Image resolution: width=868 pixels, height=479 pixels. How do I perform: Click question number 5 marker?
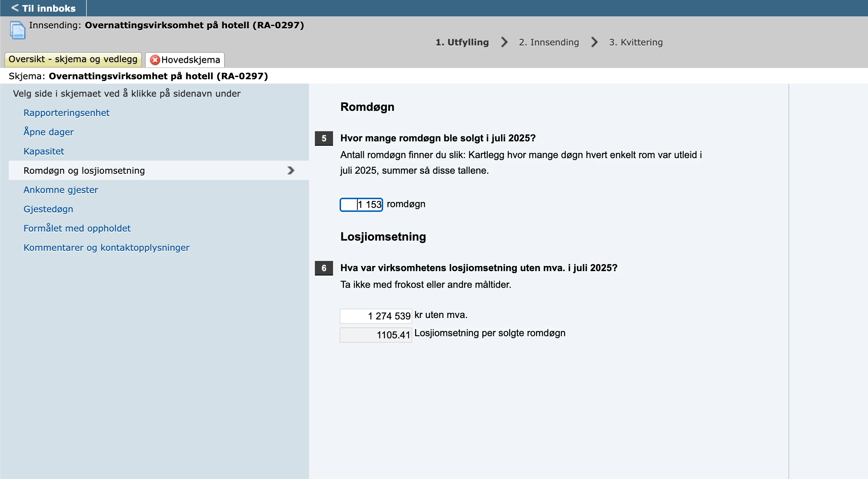(324, 138)
